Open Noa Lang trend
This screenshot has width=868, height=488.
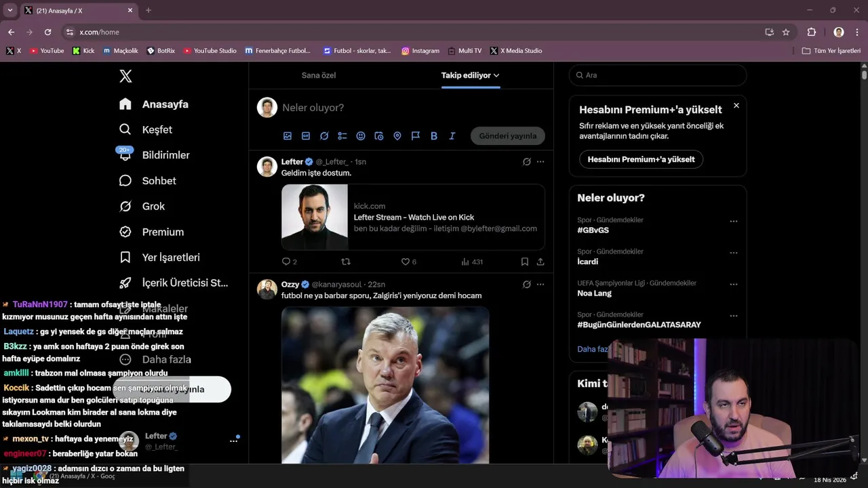(x=594, y=293)
